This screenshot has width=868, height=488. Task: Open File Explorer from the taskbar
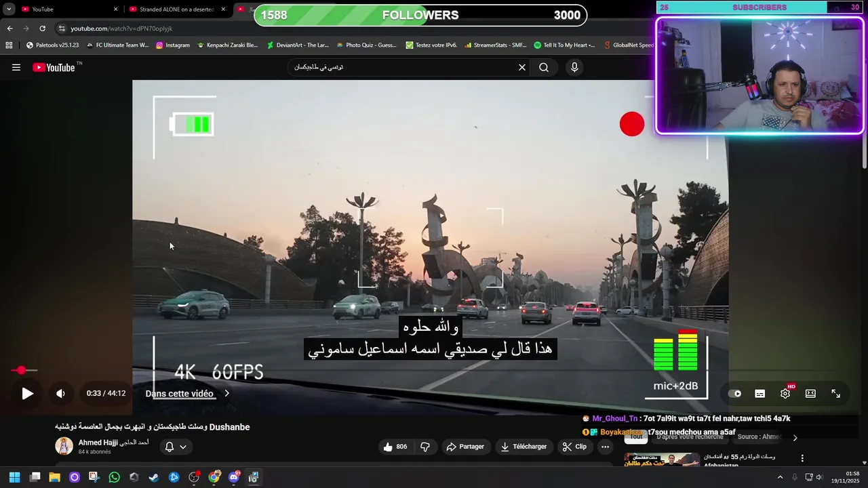pyautogui.click(x=54, y=477)
